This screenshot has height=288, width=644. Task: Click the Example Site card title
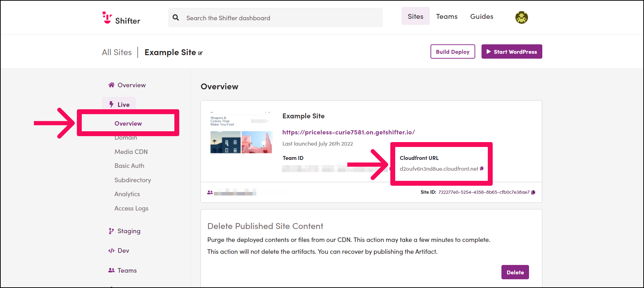click(x=303, y=116)
